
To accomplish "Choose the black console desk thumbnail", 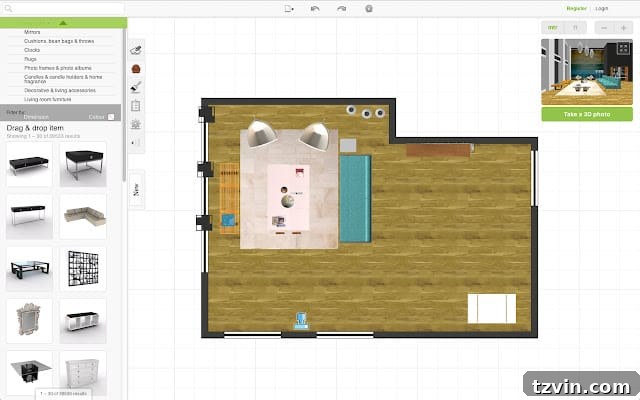I will tap(29, 216).
